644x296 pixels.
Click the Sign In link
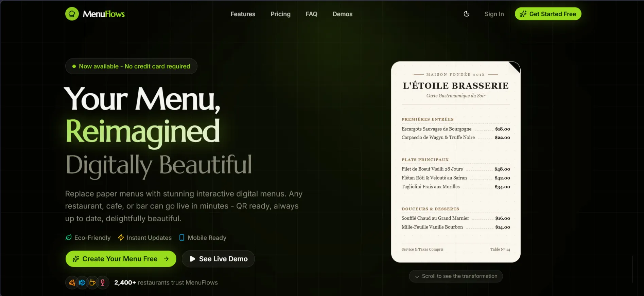[x=494, y=14]
